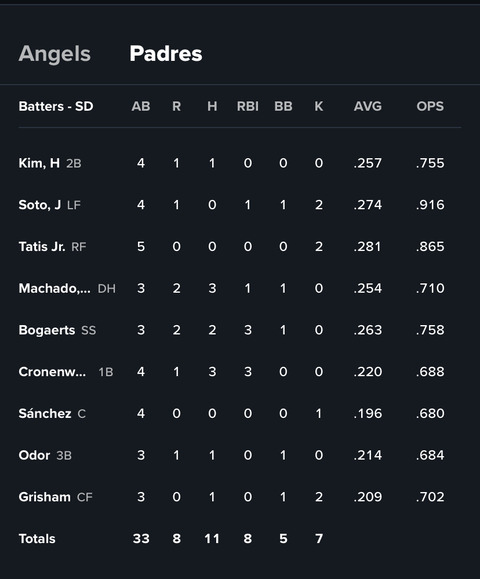Viewport: 480px width, 579px height.
Task: Click the OPS column header
Action: (x=430, y=106)
